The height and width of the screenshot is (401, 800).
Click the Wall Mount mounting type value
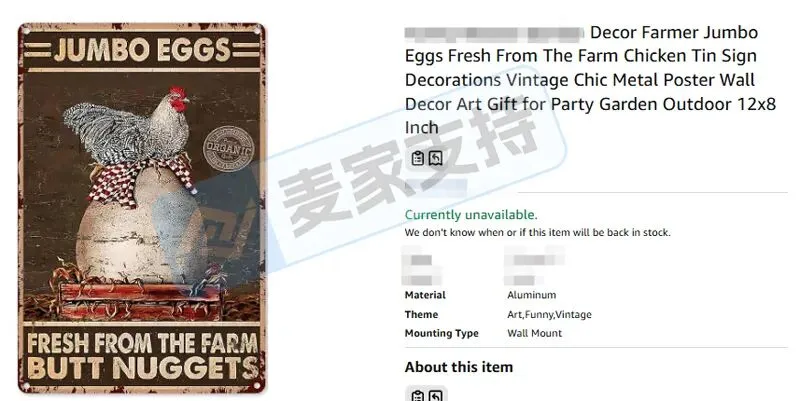pos(534,333)
